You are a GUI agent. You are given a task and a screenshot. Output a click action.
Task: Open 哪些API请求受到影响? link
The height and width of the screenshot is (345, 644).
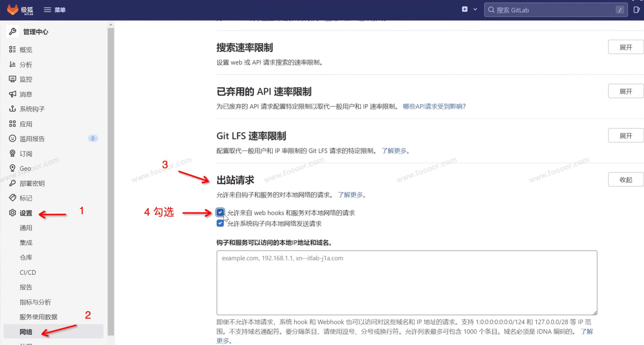pos(434,106)
